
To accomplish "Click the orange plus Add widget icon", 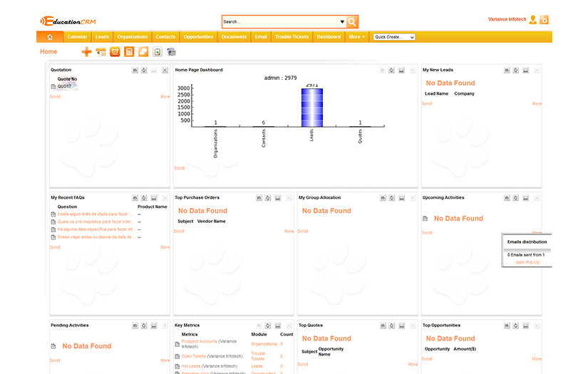I will point(87,52).
